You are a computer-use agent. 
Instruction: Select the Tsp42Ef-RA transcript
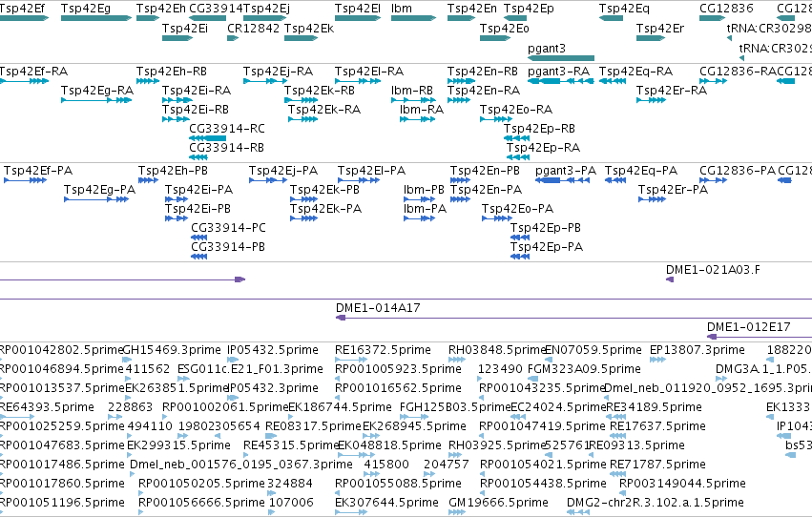click(25, 81)
